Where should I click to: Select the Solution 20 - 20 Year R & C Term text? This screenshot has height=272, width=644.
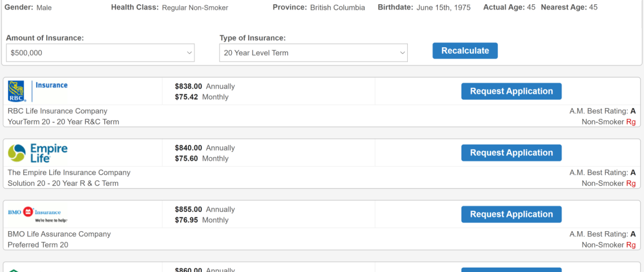point(63,183)
